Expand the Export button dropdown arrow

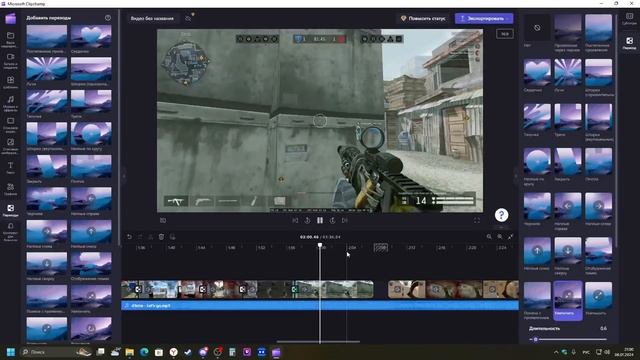click(x=508, y=18)
